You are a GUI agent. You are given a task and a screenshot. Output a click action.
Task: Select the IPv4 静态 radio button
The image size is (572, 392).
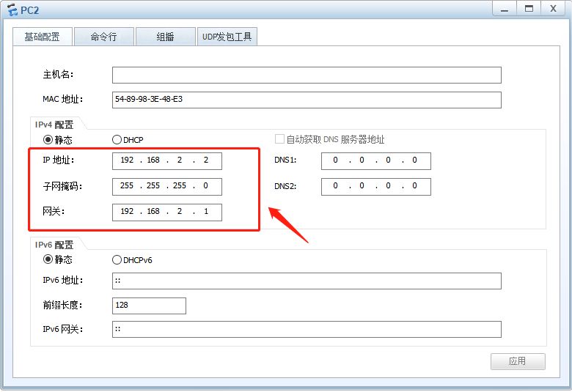pos(48,139)
